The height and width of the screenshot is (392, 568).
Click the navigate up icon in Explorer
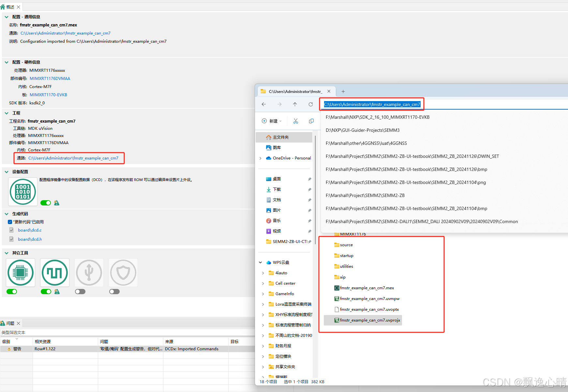295,104
